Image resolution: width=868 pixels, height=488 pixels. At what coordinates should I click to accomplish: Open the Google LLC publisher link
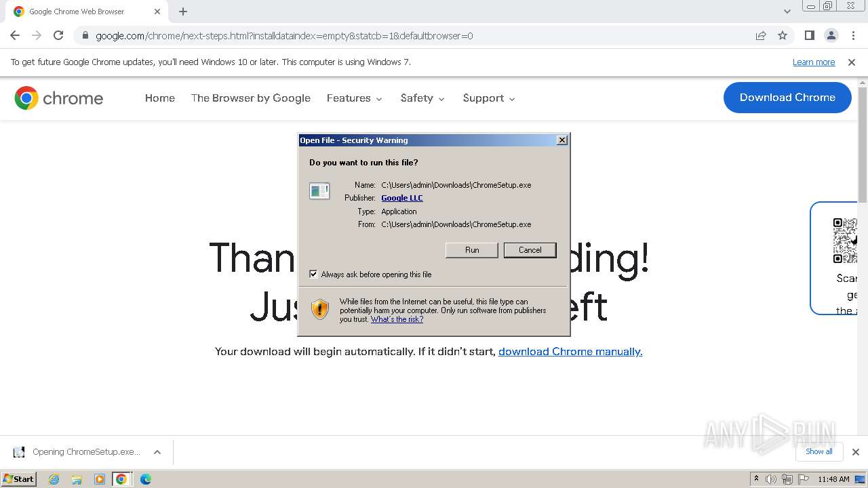402,198
